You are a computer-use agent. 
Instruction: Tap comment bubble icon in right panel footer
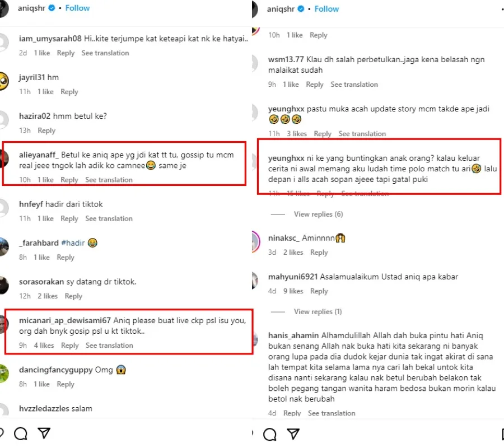point(269,434)
